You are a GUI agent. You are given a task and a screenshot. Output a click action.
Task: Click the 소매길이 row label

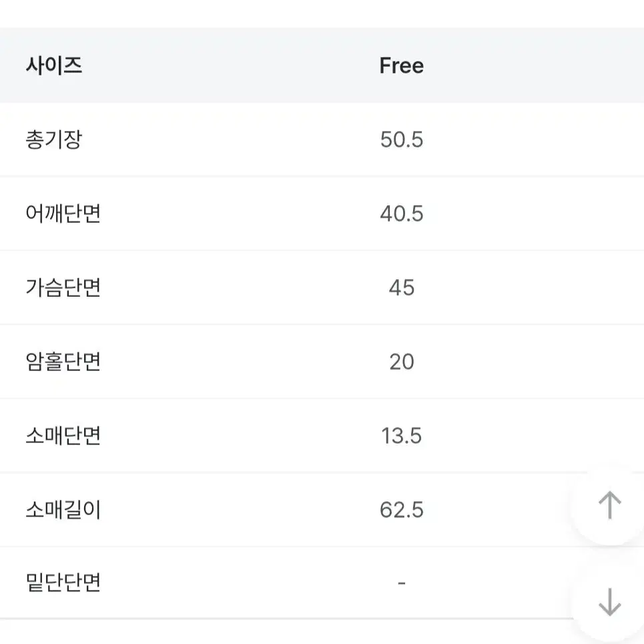(63, 510)
